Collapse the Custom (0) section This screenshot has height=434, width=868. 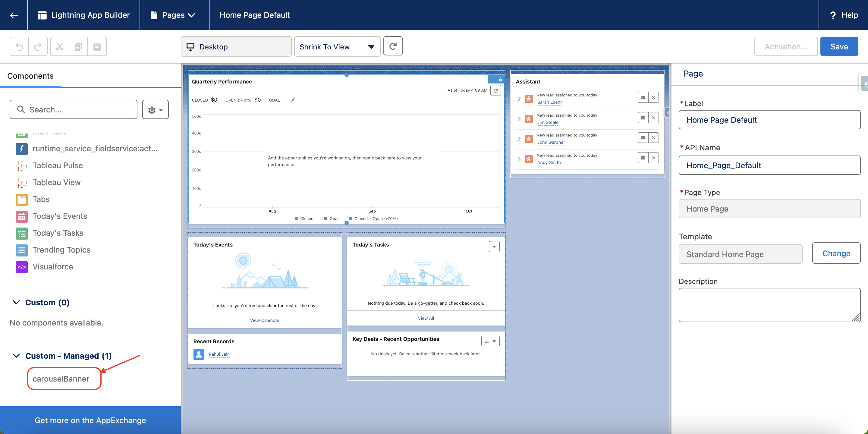(x=16, y=302)
